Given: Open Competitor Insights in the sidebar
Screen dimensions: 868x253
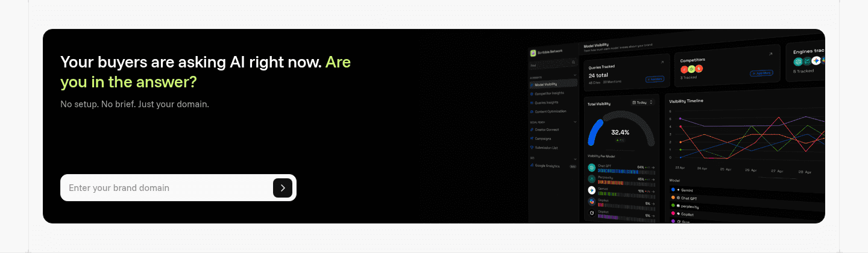Looking at the screenshot, I should [549, 93].
